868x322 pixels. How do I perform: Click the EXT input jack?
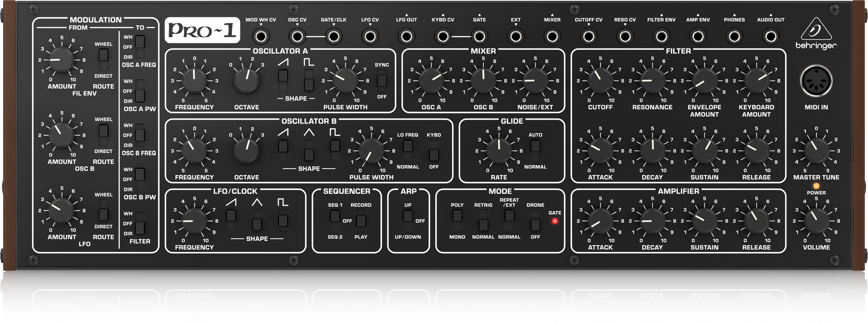click(516, 36)
